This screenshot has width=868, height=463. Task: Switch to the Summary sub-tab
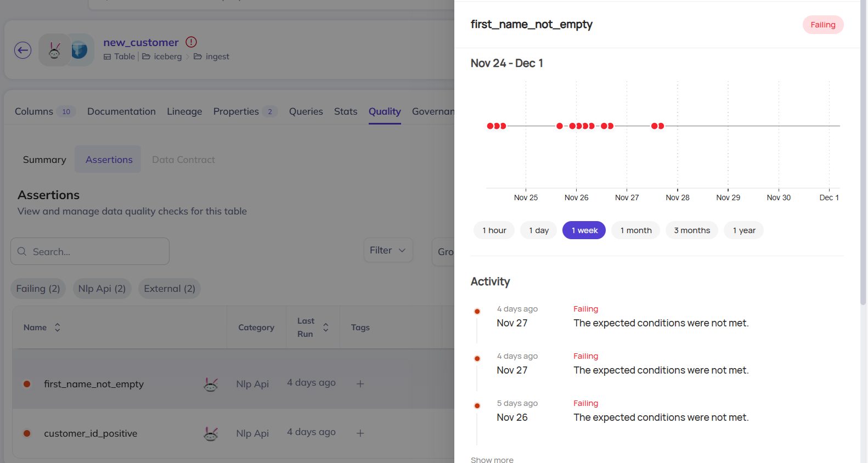44,160
